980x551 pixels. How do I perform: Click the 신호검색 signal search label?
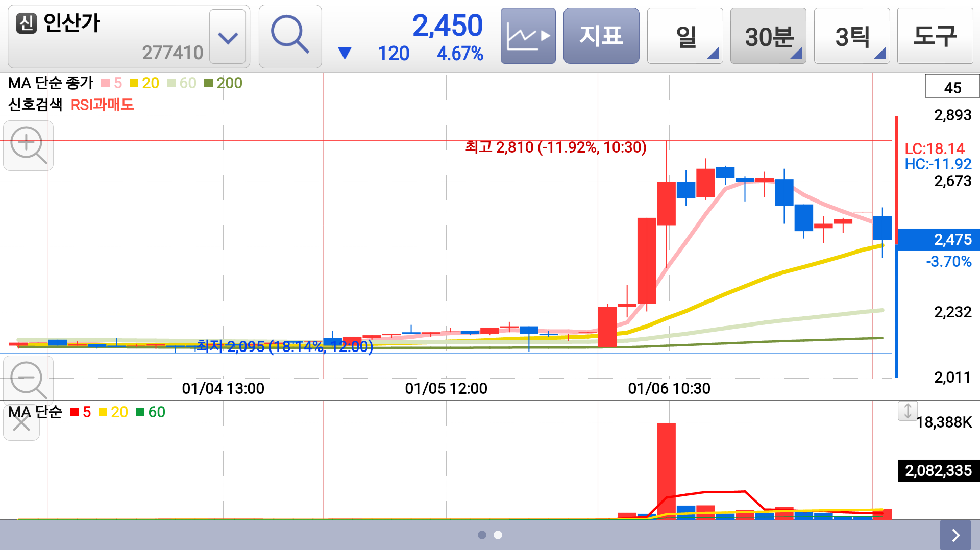pos(35,105)
